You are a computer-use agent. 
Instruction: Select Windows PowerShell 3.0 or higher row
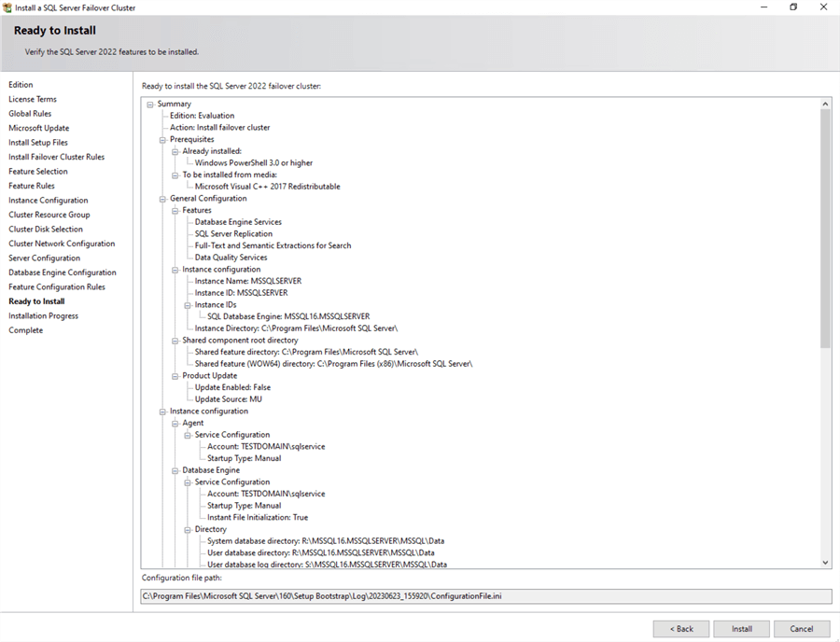pyautogui.click(x=253, y=162)
